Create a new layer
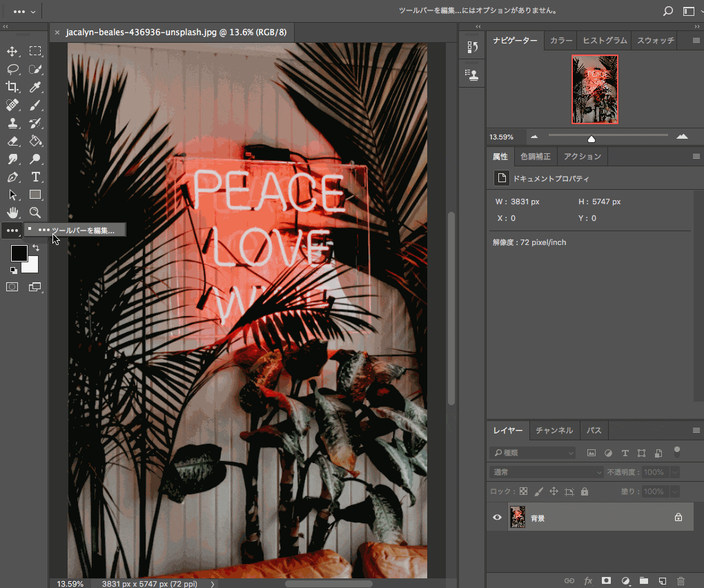Image resolution: width=704 pixels, height=588 pixels. 663,581
